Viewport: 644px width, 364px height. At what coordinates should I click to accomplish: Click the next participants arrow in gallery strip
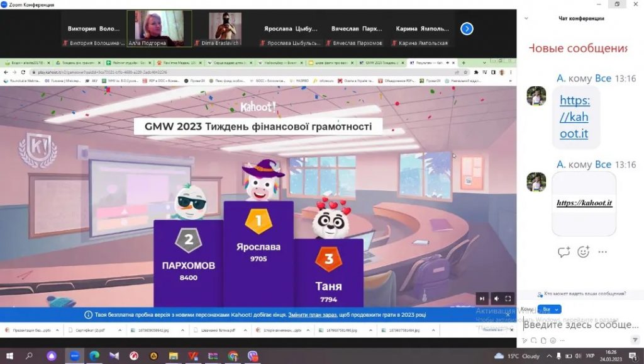(467, 28)
